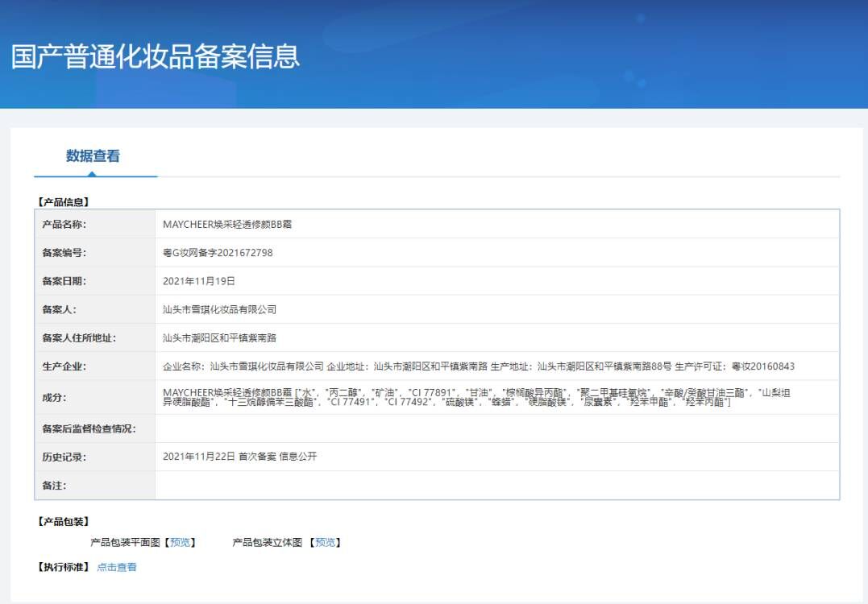The image size is (868, 604).
Task: Preview the 产品包装平面图 image
Action: point(181,543)
